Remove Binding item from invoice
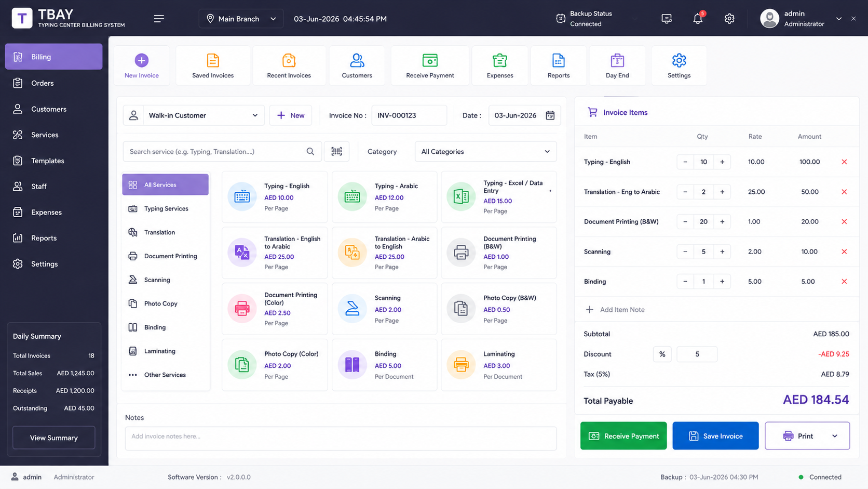Screen dimensions: 868x489 pos(844,282)
